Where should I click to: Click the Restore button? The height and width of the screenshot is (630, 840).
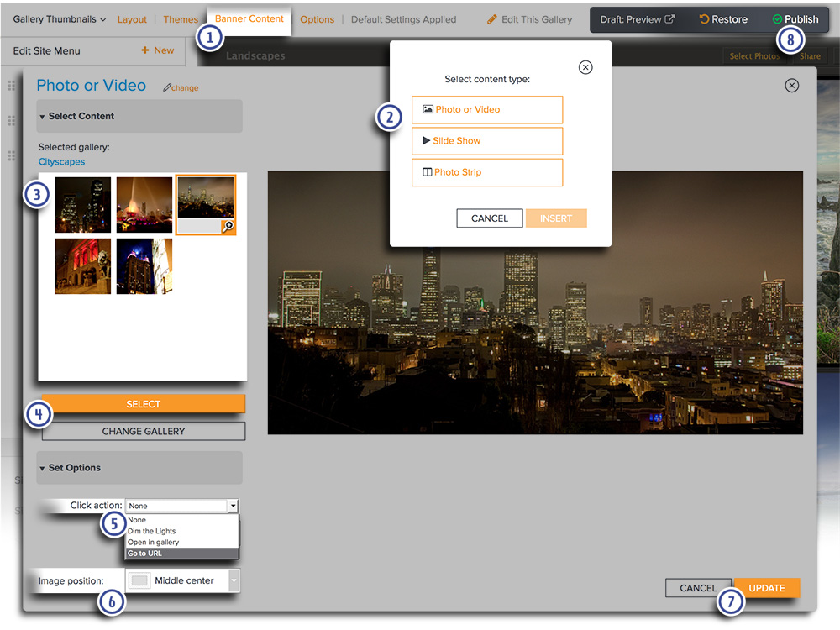[x=723, y=19]
